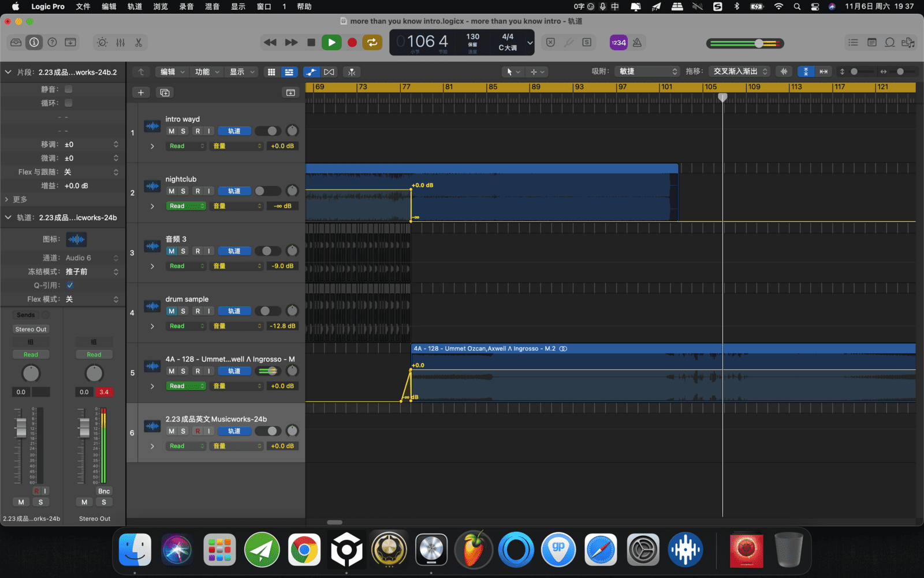Toggle the metronome click icon
The image size is (924, 578).
(637, 42)
